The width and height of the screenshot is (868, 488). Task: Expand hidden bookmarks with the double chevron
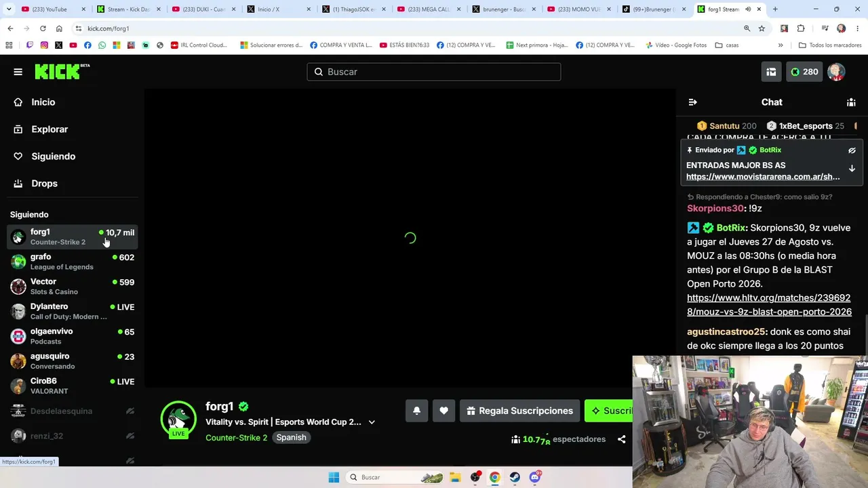coord(781,45)
